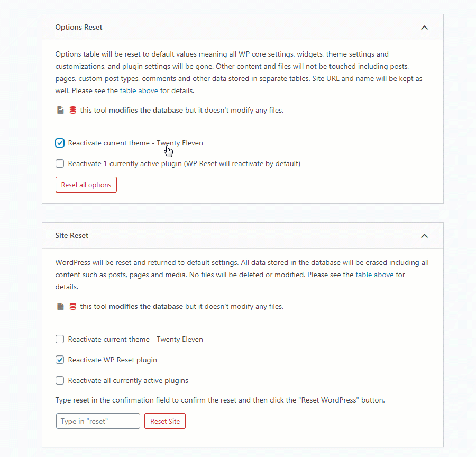Enable Reactivate all currently active plugins
This screenshot has height=457, width=476.
pyautogui.click(x=60, y=380)
